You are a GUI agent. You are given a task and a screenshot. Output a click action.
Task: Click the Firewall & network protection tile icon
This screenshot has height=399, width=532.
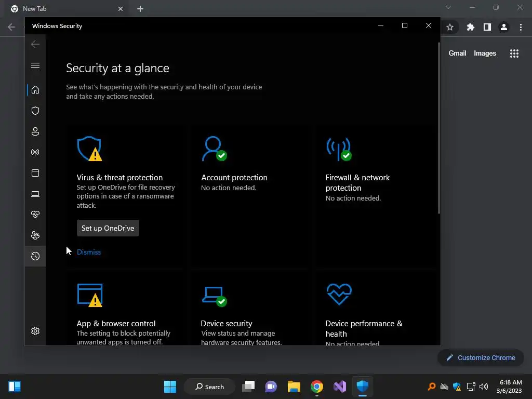[339, 149]
